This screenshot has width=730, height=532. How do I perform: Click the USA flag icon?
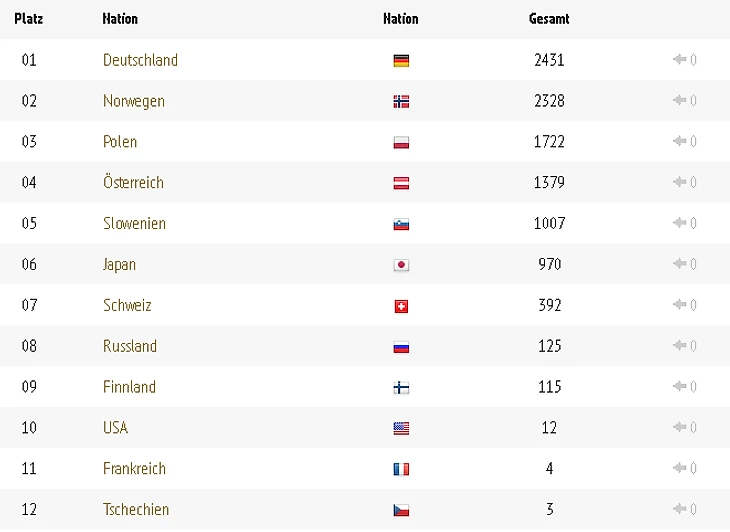coord(401,428)
